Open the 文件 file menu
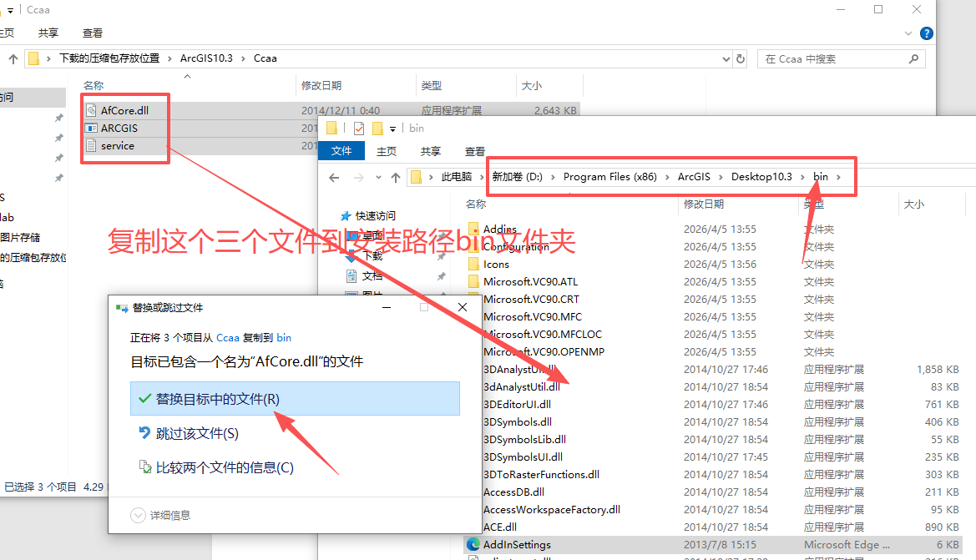 point(341,151)
